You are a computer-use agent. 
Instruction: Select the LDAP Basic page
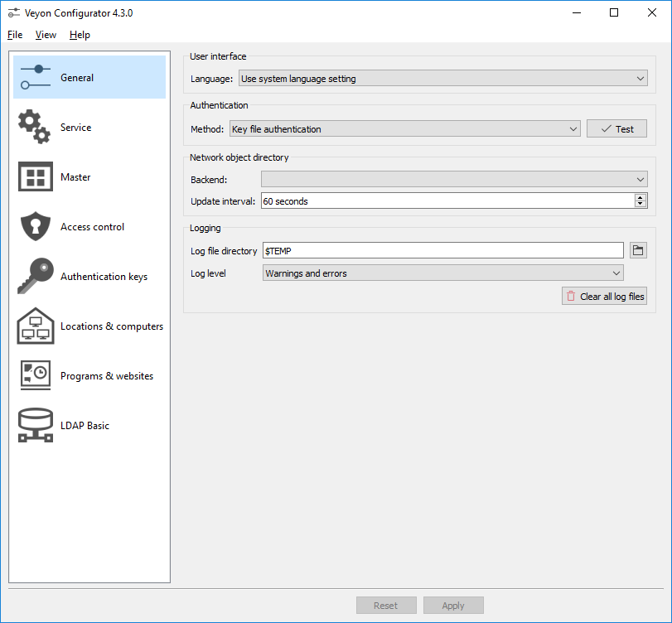point(89,425)
